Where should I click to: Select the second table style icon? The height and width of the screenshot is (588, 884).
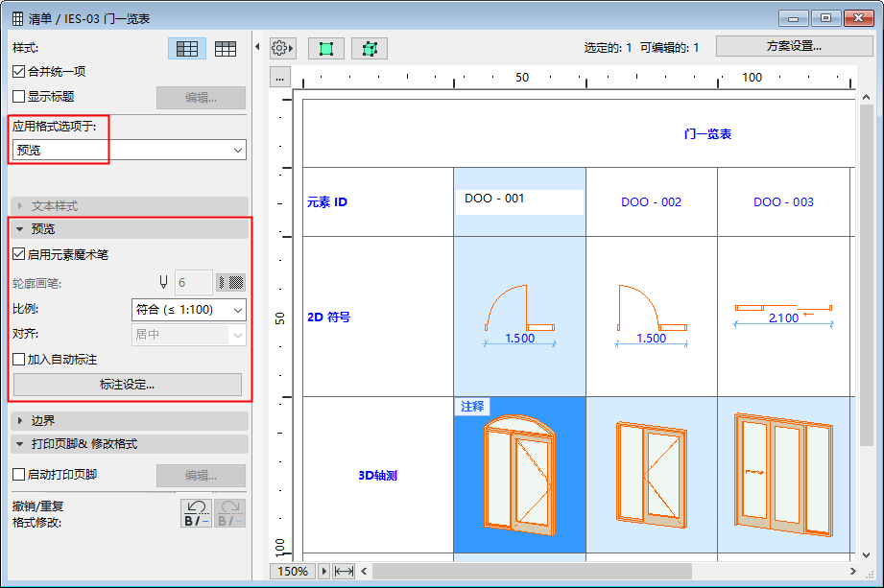click(x=226, y=49)
